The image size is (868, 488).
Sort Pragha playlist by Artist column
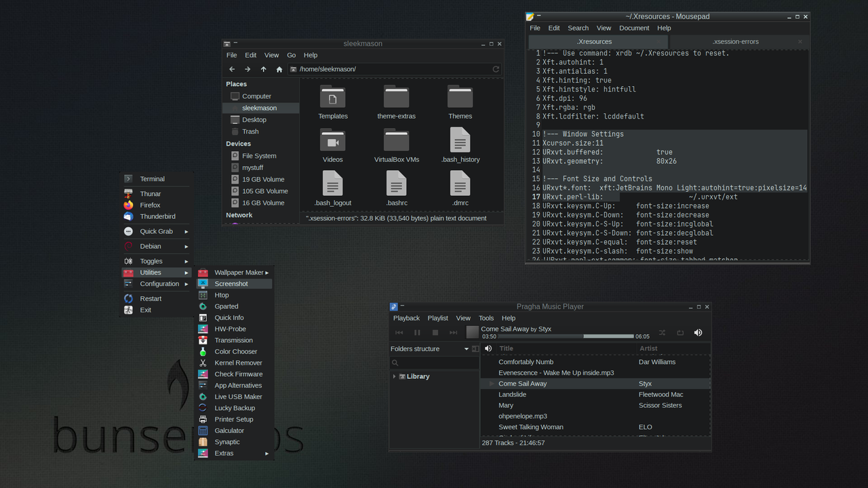673,348
